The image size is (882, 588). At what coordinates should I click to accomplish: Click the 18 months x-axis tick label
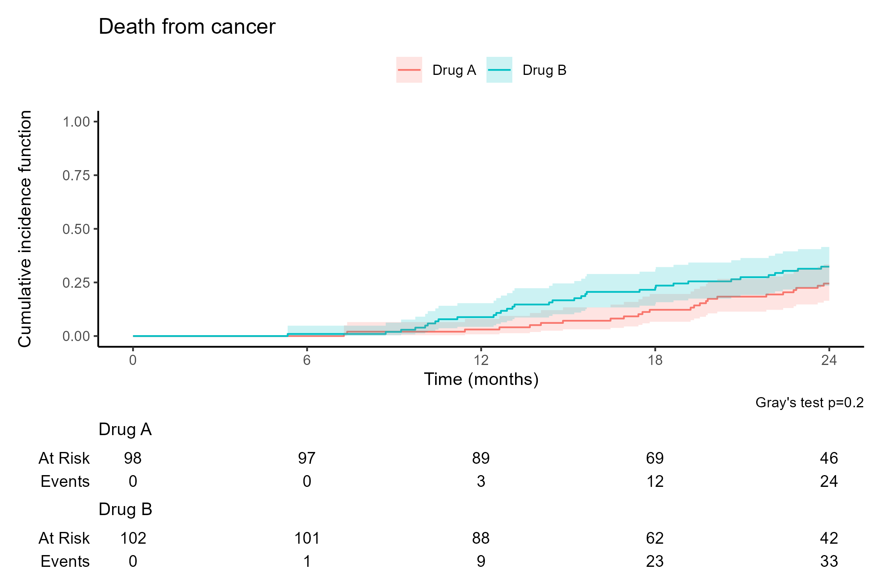(x=655, y=360)
